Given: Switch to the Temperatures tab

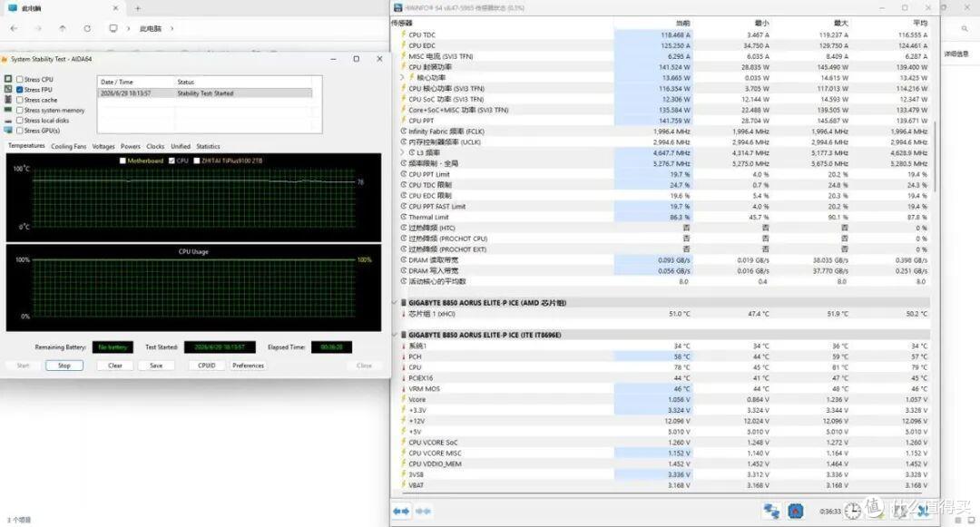Looking at the screenshot, I should (26, 145).
